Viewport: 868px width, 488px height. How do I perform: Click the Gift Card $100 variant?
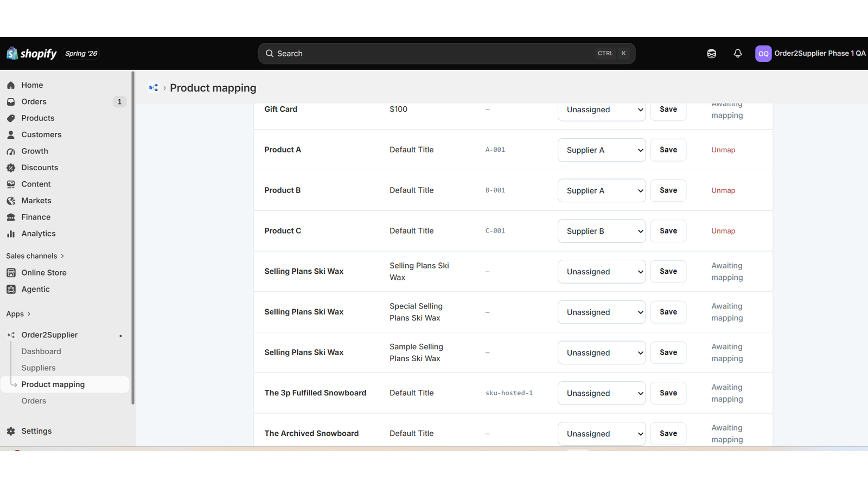[x=398, y=110]
